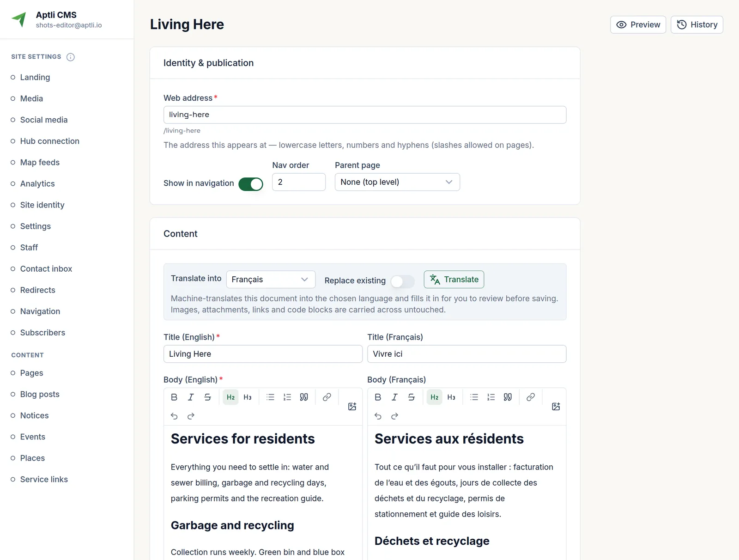
Task: Click the 'Services for residents' heading text
Action: tap(243, 439)
